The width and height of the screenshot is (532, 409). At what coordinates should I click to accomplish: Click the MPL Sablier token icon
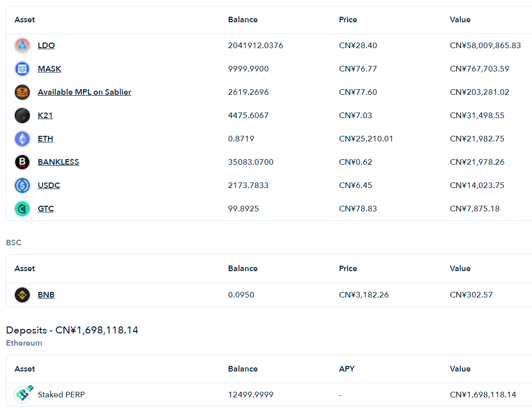pyautogui.click(x=22, y=92)
